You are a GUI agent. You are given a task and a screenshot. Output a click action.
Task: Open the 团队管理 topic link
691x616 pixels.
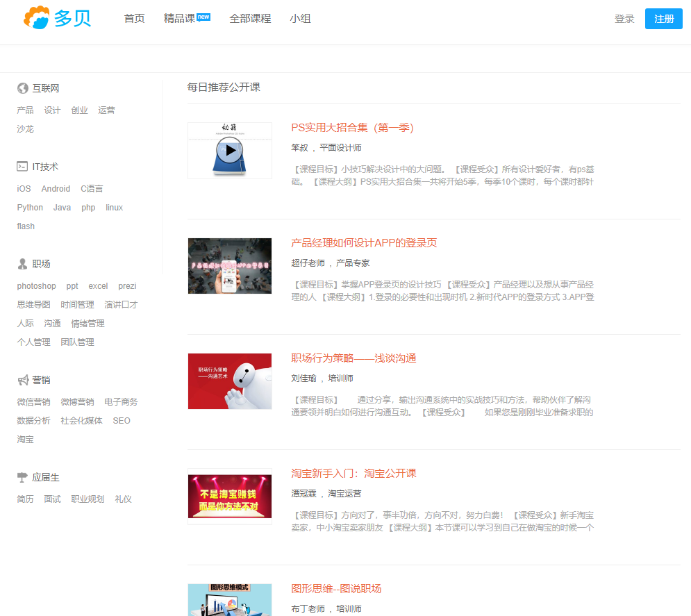click(x=78, y=342)
